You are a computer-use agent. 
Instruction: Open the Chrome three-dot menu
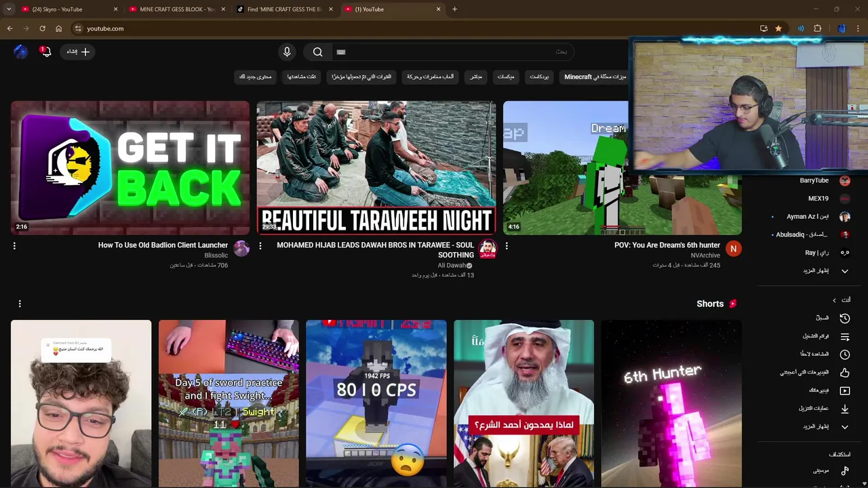[858, 28]
